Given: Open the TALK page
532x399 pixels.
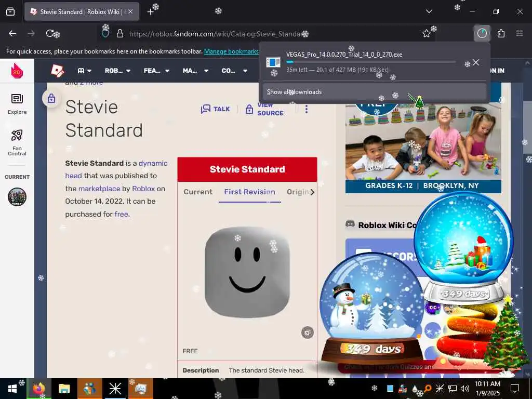Looking at the screenshot, I should tap(216, 109).
